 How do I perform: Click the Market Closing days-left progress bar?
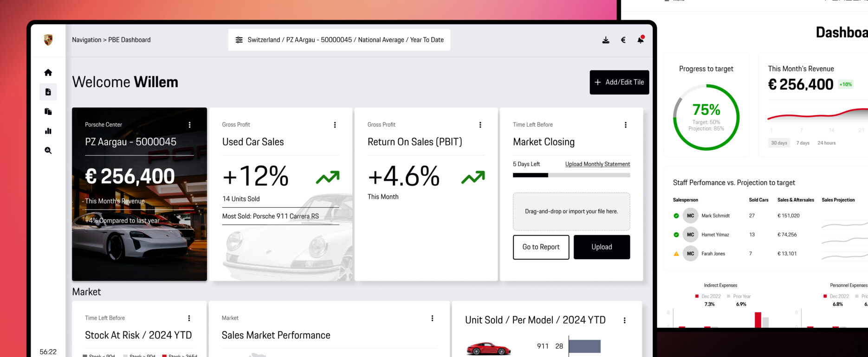(571, 175)
